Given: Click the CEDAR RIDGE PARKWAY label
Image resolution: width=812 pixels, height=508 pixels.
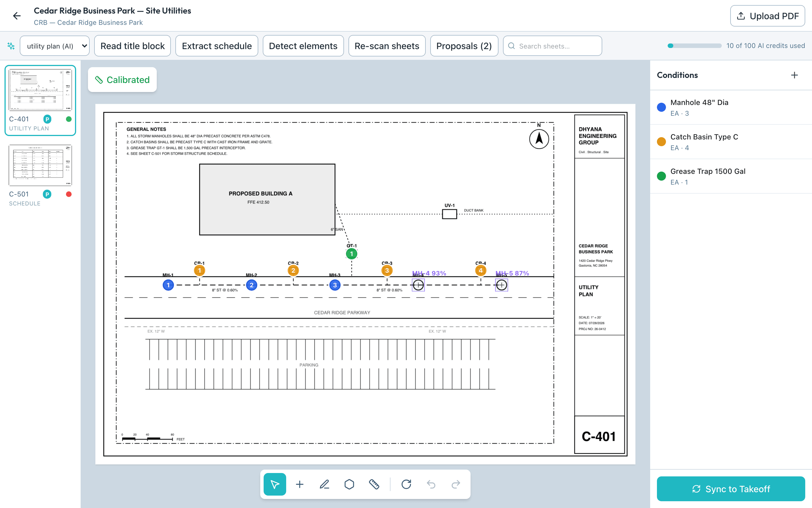Looking at the screenshot, I should click(342, 312).
